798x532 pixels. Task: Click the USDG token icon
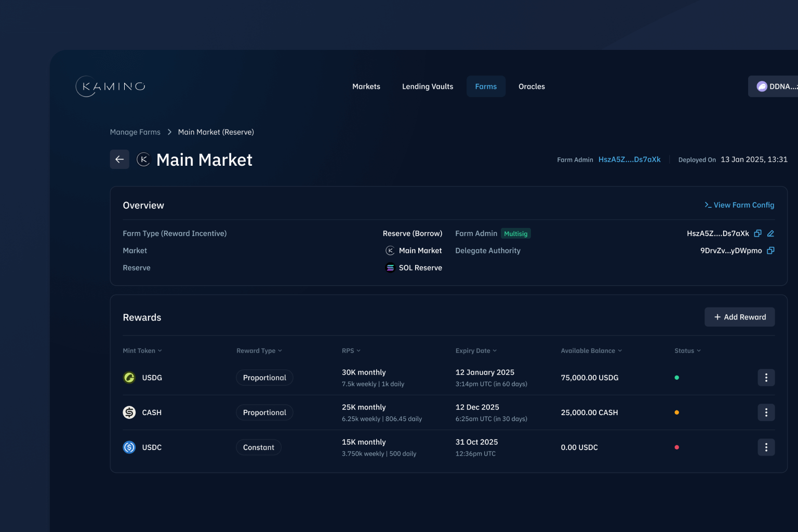(129, 378)
